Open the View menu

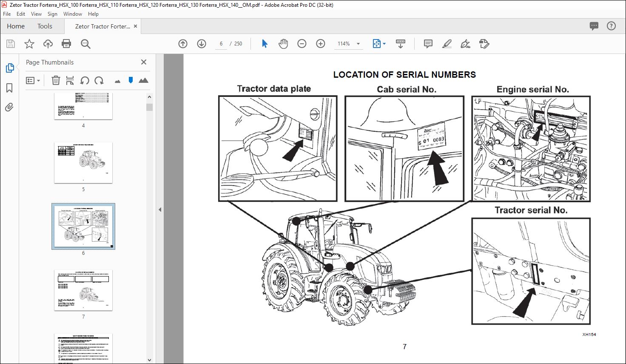tap(36, 14)
